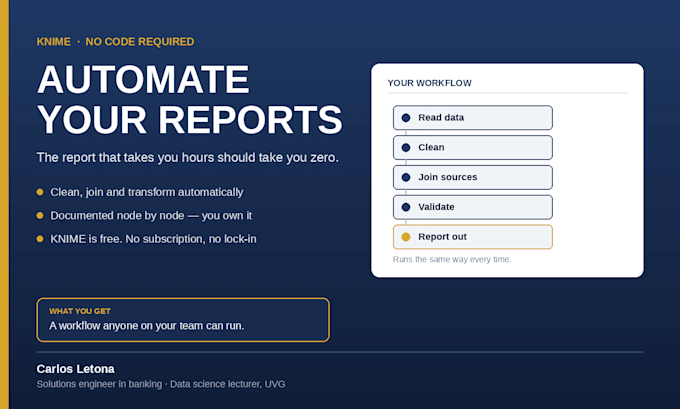Click 'Clean, join and transform automatically'
The image size is (680, 409).
point(147,192)
